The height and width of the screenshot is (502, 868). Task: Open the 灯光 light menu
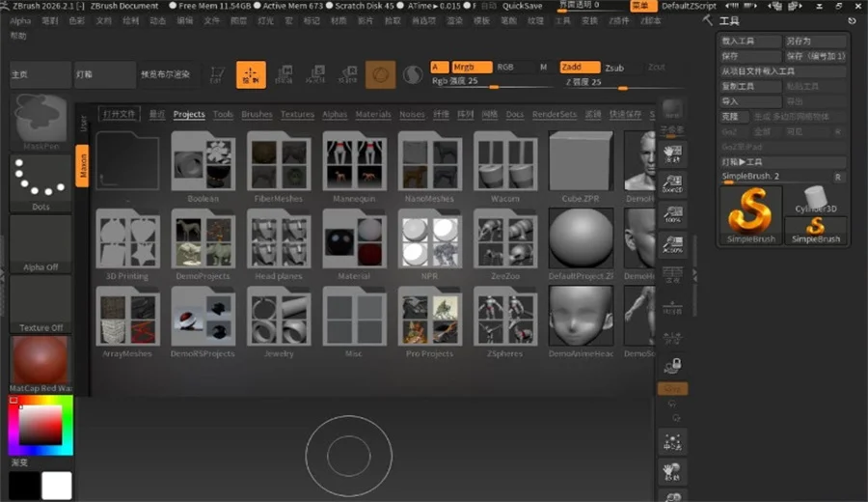pyautogui.click(x=265, y=20)
